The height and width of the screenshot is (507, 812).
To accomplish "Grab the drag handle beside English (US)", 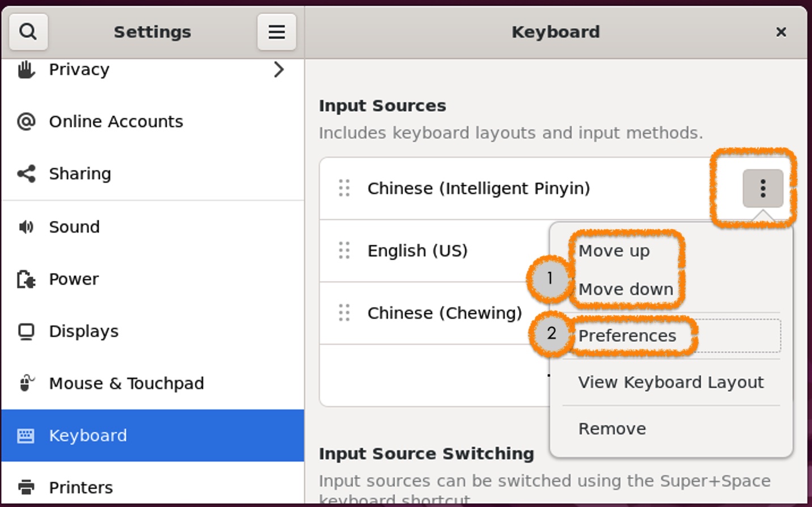I will (344, 251).
